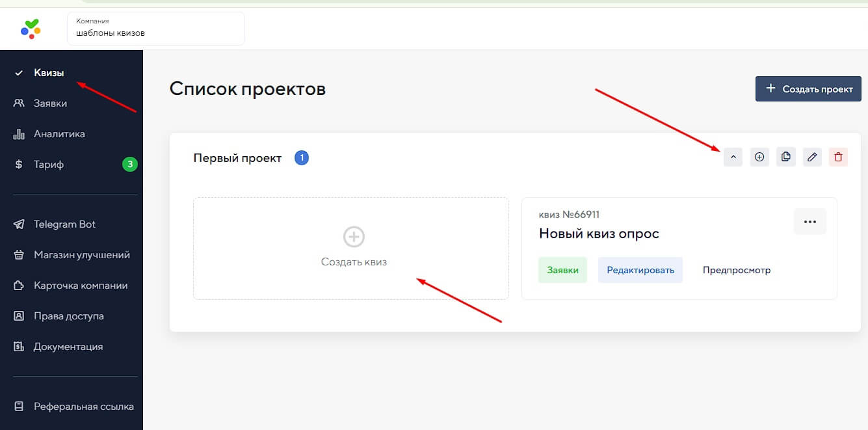Open the Telegram Bot sidebar section
868x430 pixels.
pyautogui.click(x=64, y=224)
